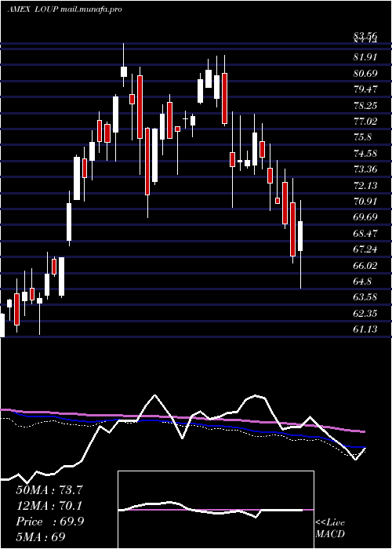The height and width of the screenshot is (549, 392).
Task: Click inside the Live MACD inset chart
Action: point(216,510)
